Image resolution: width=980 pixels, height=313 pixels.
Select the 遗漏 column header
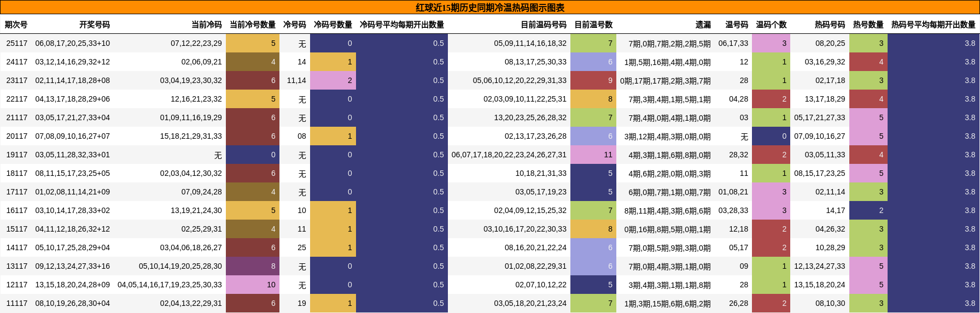pos(703,25)
